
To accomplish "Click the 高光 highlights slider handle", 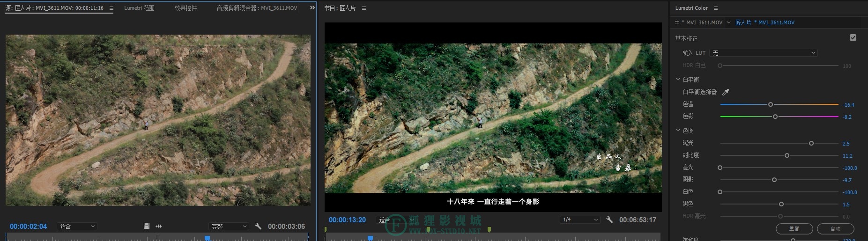I will (x=720, y=168).
